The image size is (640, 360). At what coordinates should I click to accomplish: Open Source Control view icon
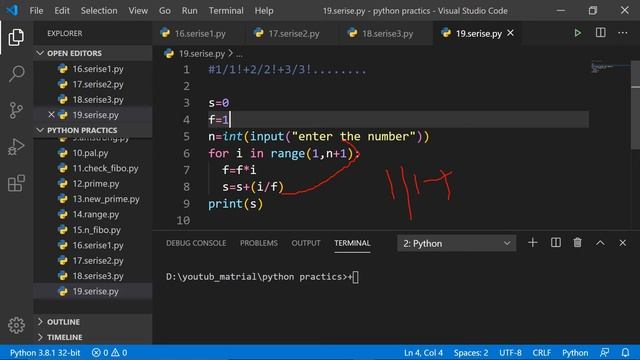tap(16, 110)
